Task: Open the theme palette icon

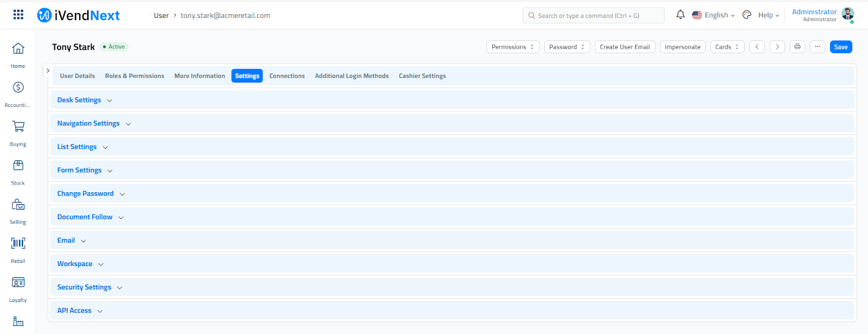Action: (x=747, y=15)
